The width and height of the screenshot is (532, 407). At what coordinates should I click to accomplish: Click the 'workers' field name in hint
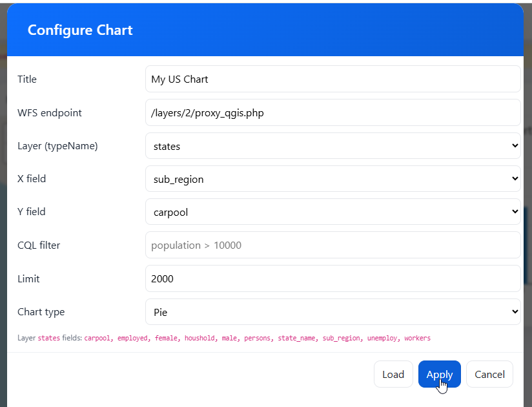point(417,338)
